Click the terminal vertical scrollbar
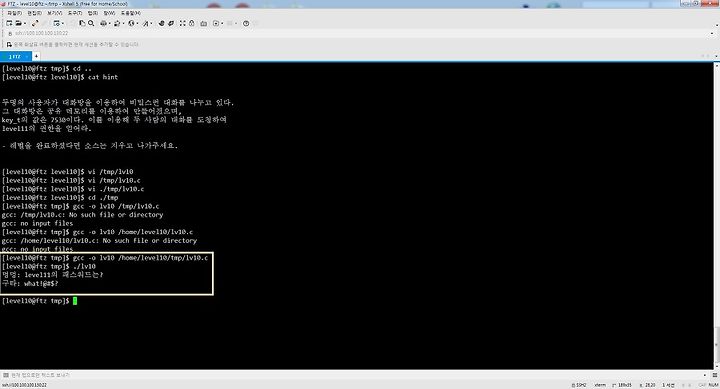The image size is (720, 389). tap(717, 216)
